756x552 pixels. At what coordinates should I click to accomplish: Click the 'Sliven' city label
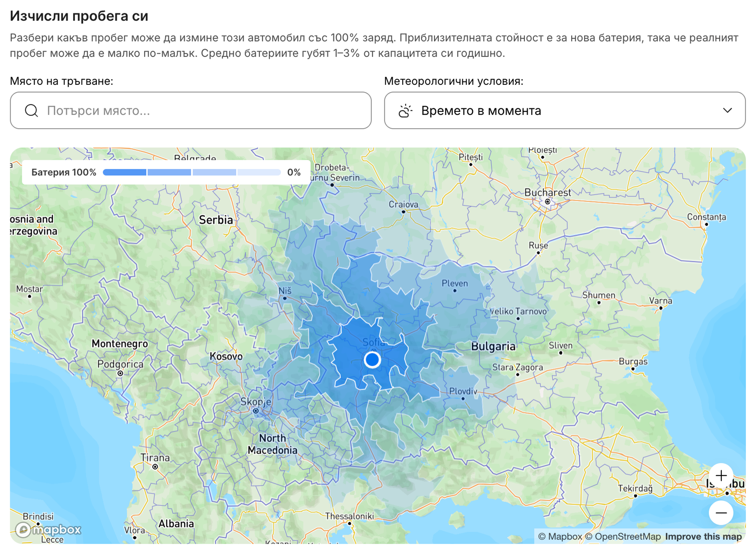click(561, 346)
